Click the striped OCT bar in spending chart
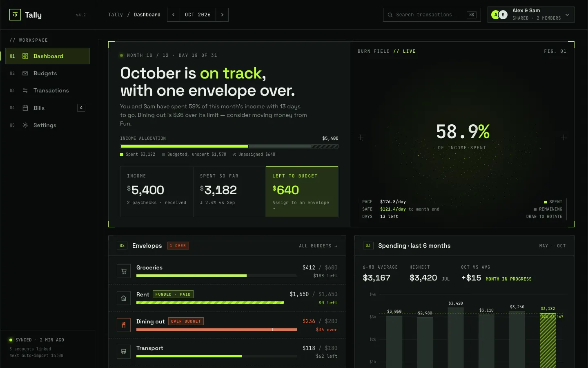This screenshot has height=368, width=588. pos(548,340)
